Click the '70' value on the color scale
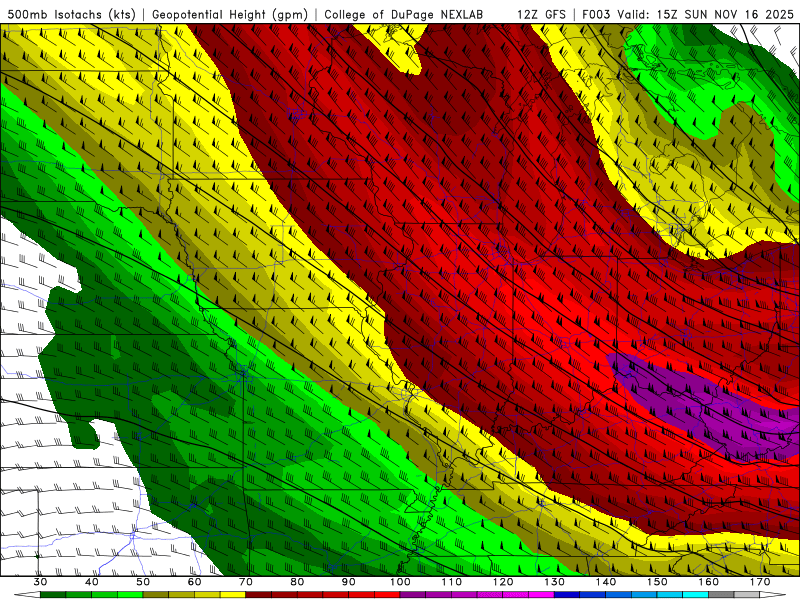 pyautogui.click(x=246, y=582)
